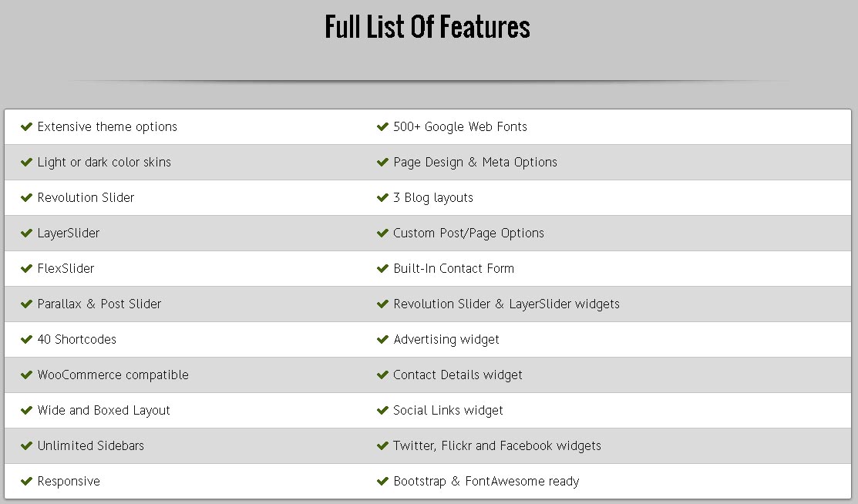This screenshot has width=858, height=504.
Task: Click the LayerSlider feature text
Action: (x=69, y=233)
